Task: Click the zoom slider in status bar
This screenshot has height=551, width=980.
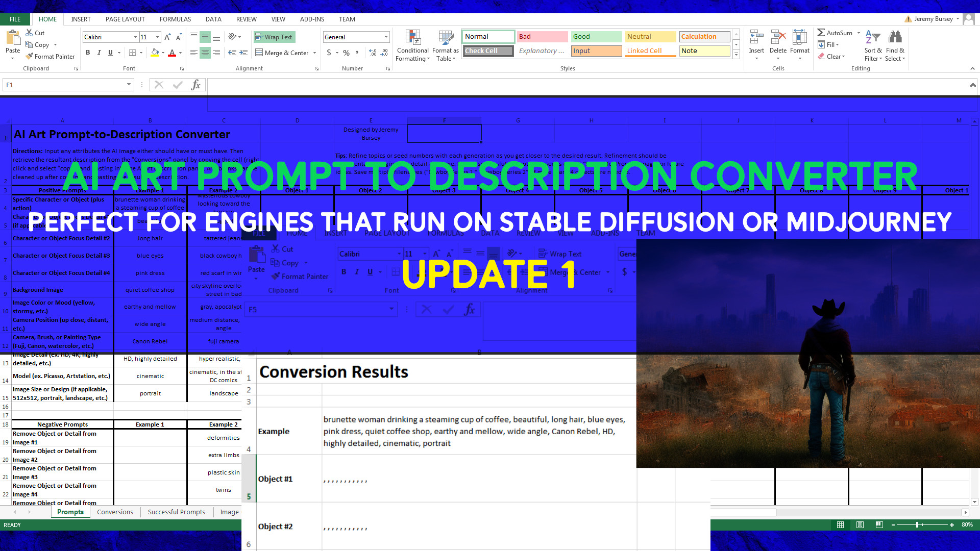Action: tap(917, 524)
